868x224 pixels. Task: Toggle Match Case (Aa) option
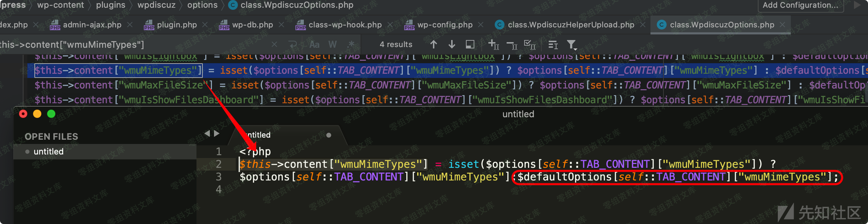[x=314, y=45]
